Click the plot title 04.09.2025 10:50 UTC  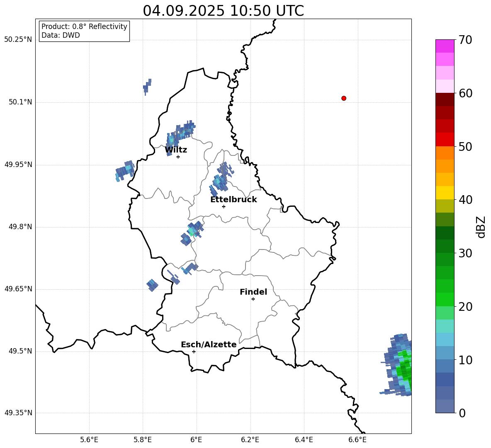tap(223, 11)
